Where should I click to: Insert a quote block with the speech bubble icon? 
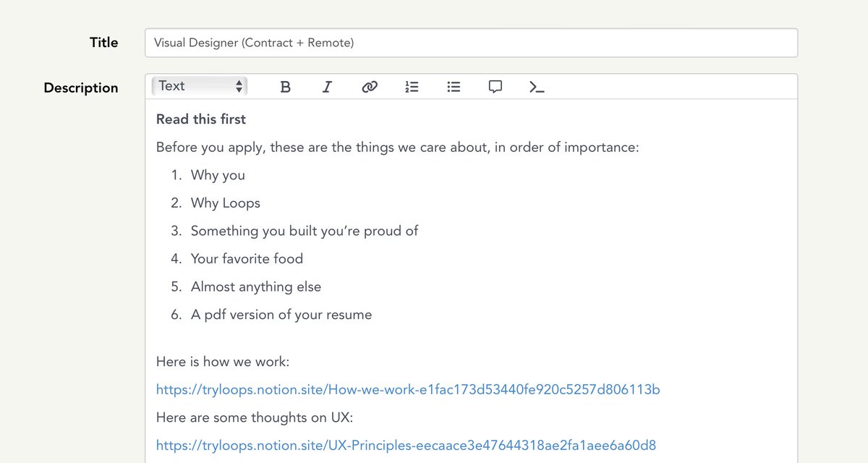pos(495,87)
